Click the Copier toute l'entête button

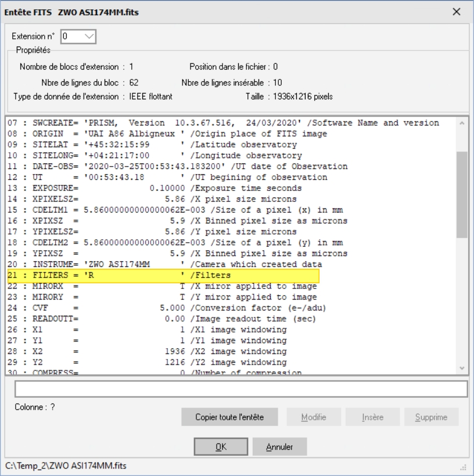(x=229, y=417)
